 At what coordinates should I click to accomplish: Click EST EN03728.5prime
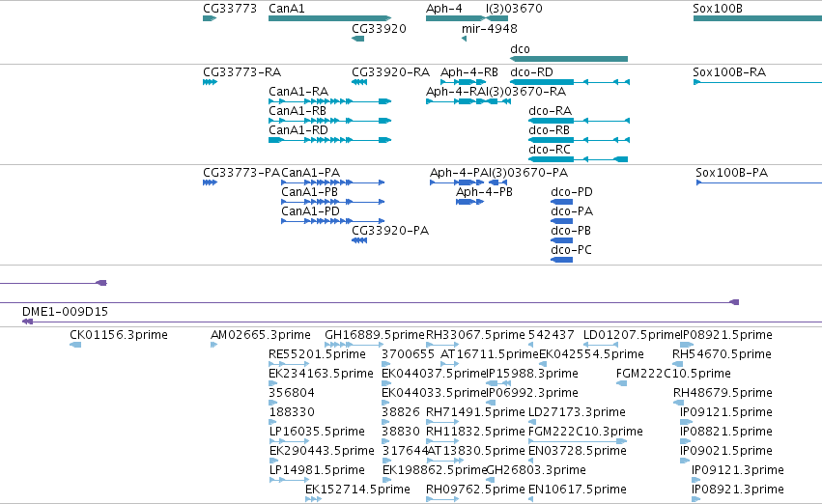pyautogui.click(x=578, y=451)
